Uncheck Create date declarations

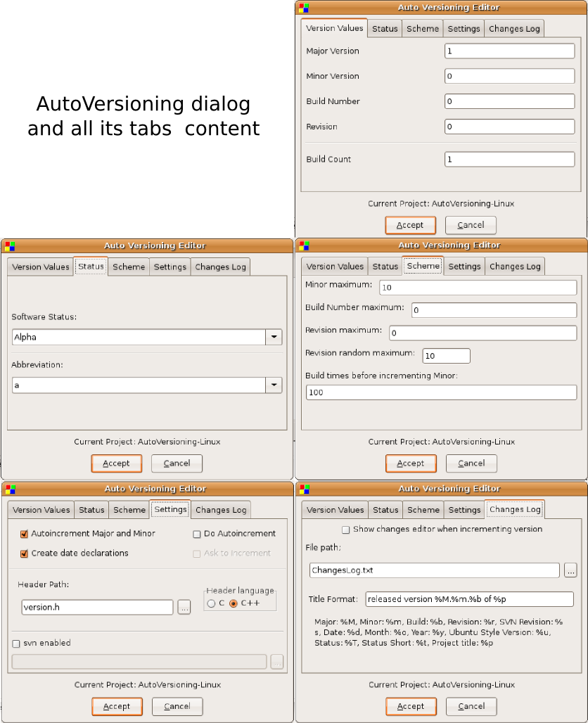click(x=24, y=554)
